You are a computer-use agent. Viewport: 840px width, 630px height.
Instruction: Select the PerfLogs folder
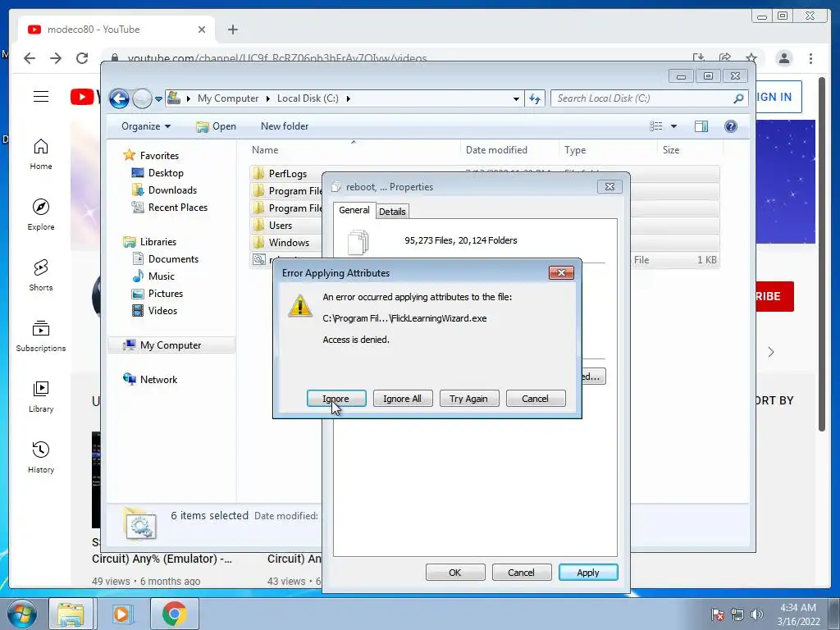[x=287, y=174]
